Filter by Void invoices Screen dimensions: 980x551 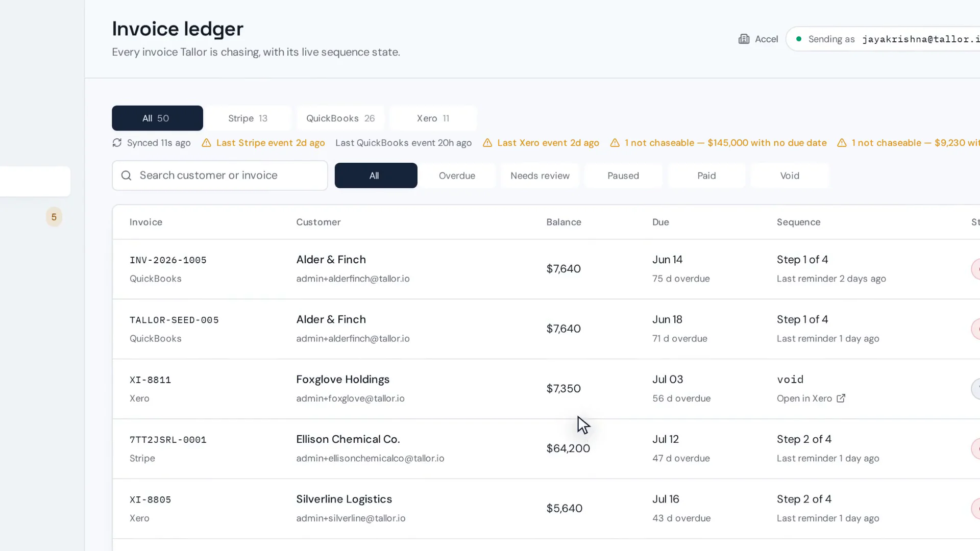pos(790,176)
